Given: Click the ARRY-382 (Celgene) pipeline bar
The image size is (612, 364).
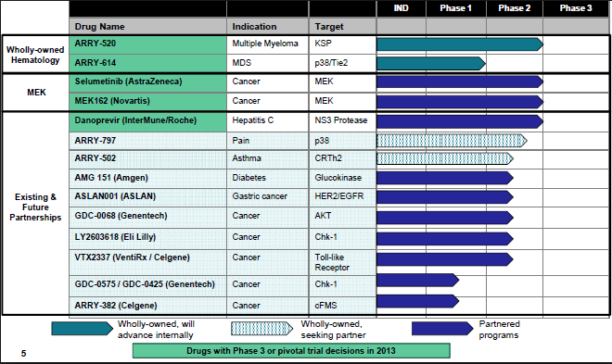Looking at the screenshot, I should (417, 301).
